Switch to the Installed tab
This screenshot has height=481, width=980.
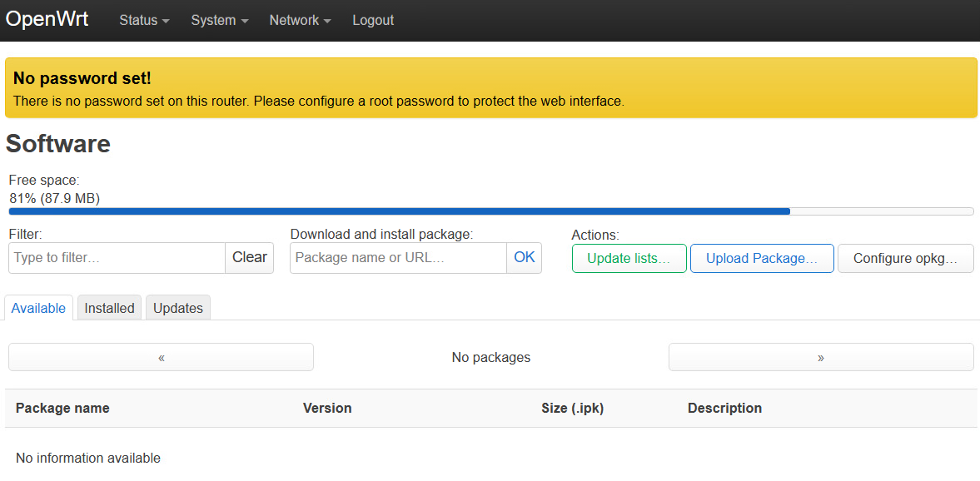click(109, 308)
